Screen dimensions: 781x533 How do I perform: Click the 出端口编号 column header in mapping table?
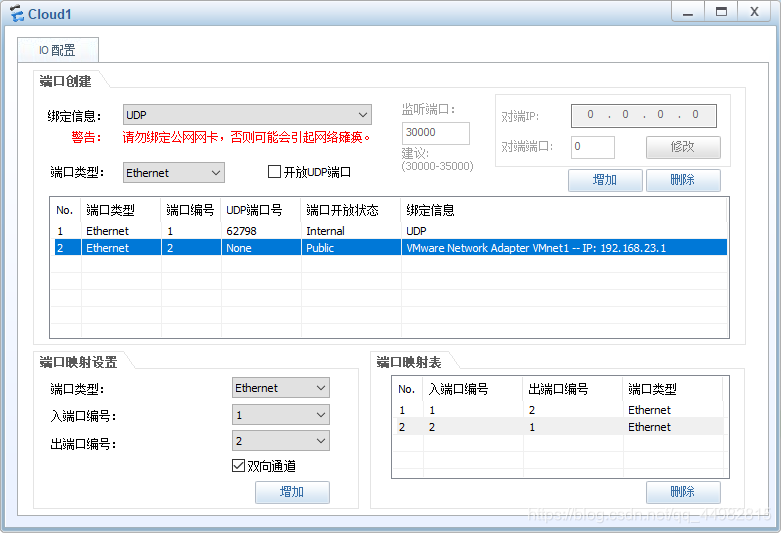tap(573, 389)
